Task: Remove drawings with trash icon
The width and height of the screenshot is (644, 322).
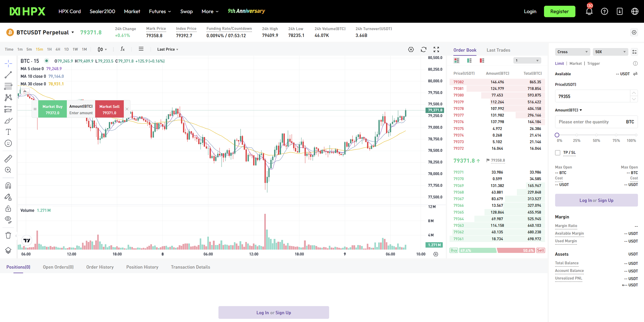Action: (8, 235)
